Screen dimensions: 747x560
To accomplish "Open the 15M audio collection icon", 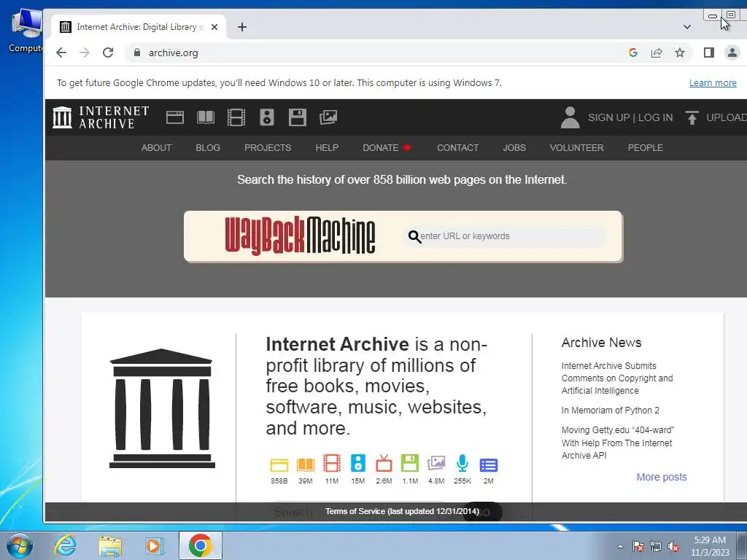I will click(357, 463).
